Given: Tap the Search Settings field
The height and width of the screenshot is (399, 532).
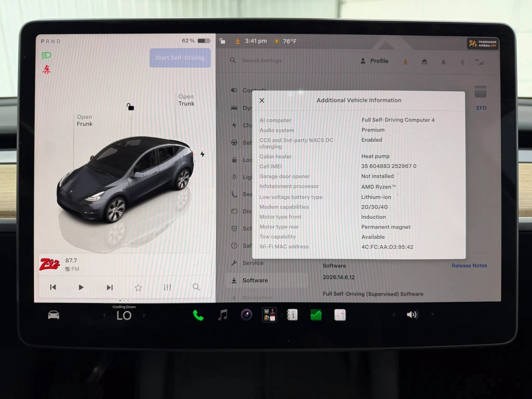Looking at the screenshot, I should coord(262,61).
